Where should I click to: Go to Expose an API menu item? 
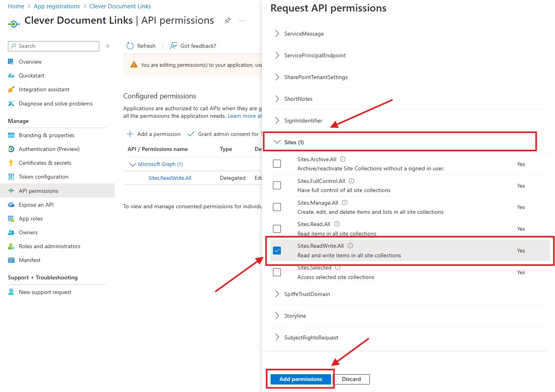pos(36,205)
